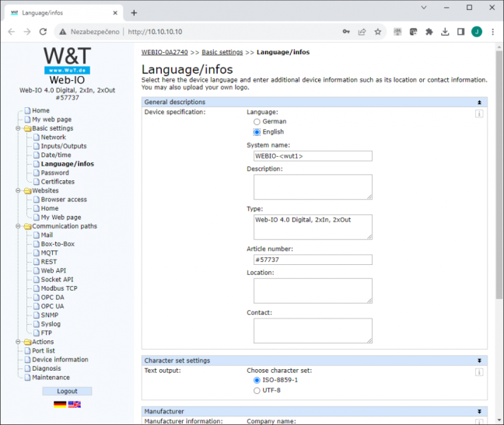Switch to English via UK flag
The height and width of the screenshot is (425, 504).
point(74,405)
